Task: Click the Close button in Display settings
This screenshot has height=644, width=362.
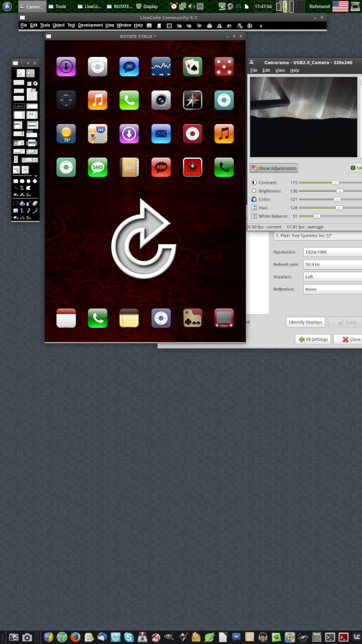Action: coord(349,339)
